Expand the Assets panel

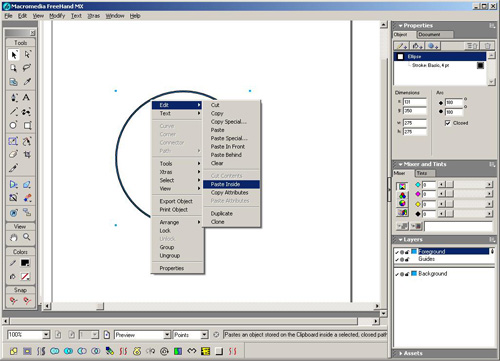tap(401, 353)
